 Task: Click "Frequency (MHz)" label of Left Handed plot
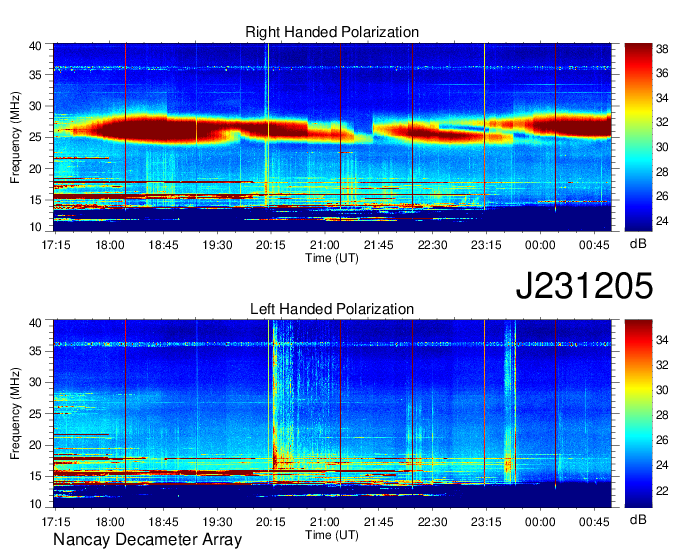pyautogui.click(x=15, y=414)
